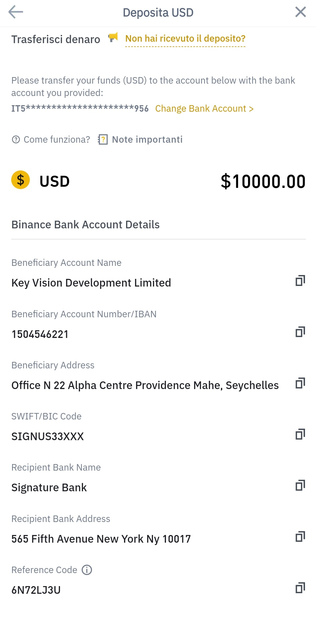316x644 pixels.
Task: Copy the Recipient Bank Address
Action: [300, 537]
